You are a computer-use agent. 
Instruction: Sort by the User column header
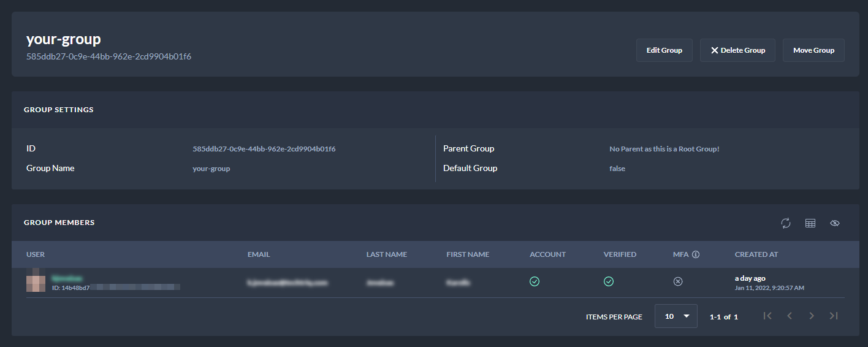point(36,254)
